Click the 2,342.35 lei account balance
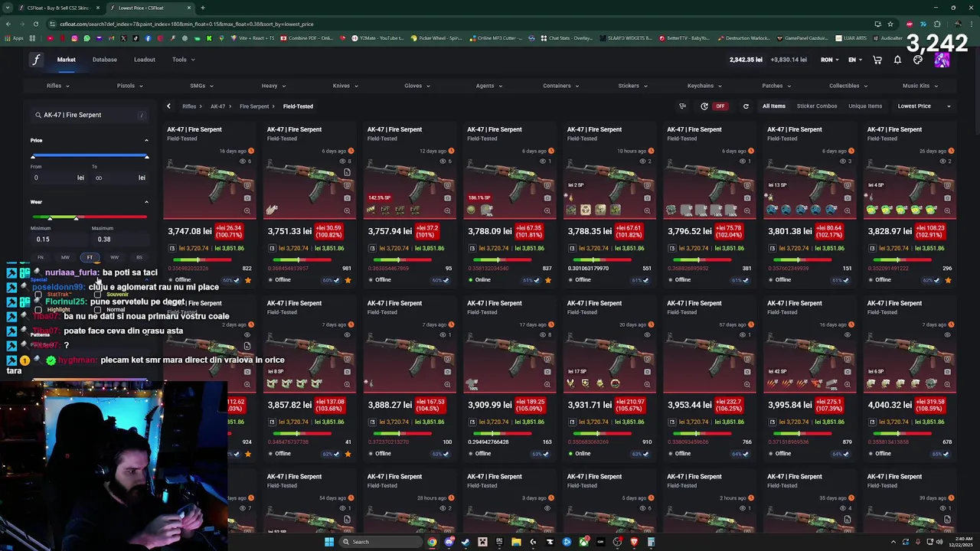980x551 pixels. pos(746,60)
